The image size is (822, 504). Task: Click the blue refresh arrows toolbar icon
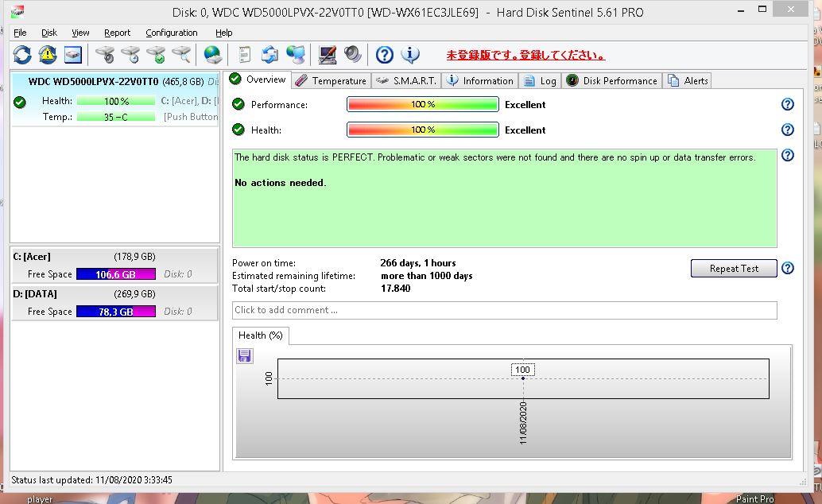(x=22, y=55)
